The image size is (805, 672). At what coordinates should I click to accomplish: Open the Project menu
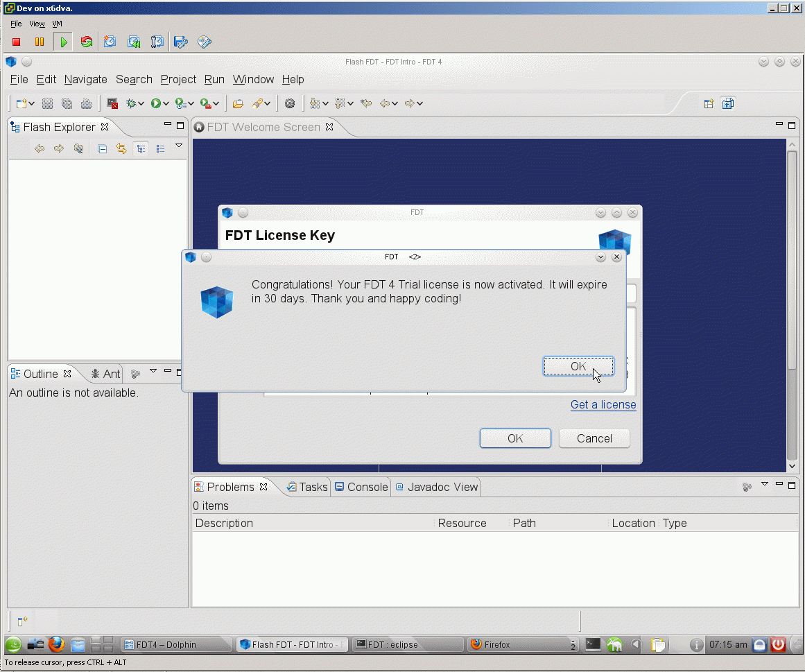click(178, 80)
